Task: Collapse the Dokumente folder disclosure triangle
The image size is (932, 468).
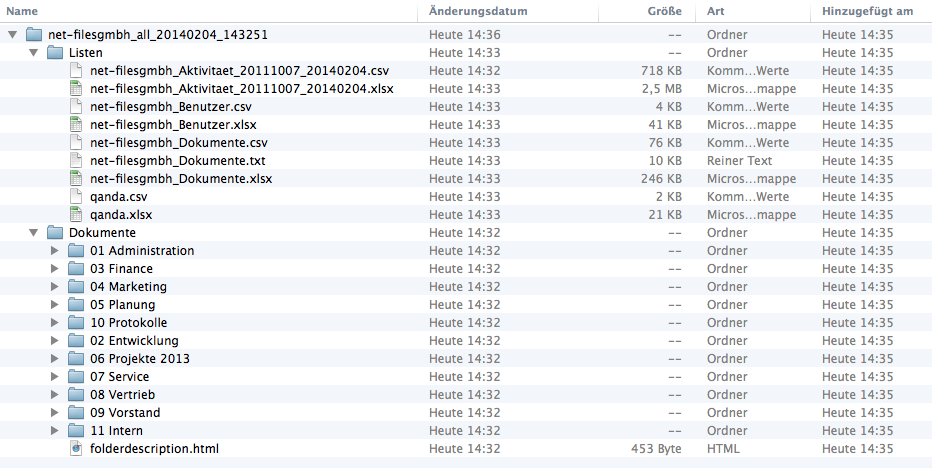Action: pyautogui.click(x=33, y=233)
